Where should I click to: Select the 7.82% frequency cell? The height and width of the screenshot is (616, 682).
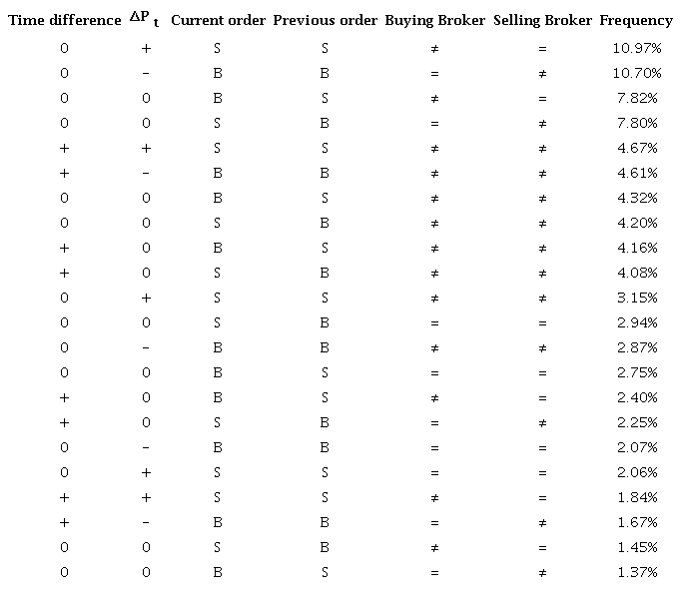[x=636, y=98]
